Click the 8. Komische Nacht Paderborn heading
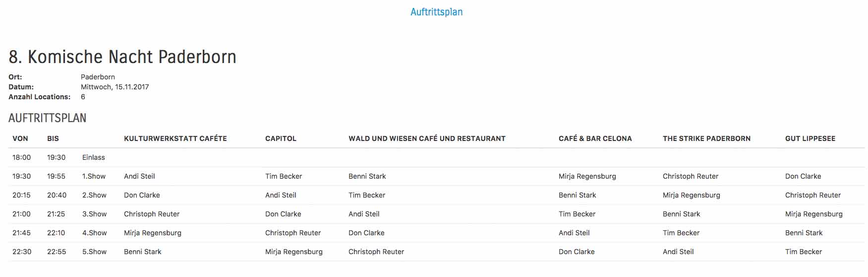Viewport: 868px width, 277px height. (122, 57)
